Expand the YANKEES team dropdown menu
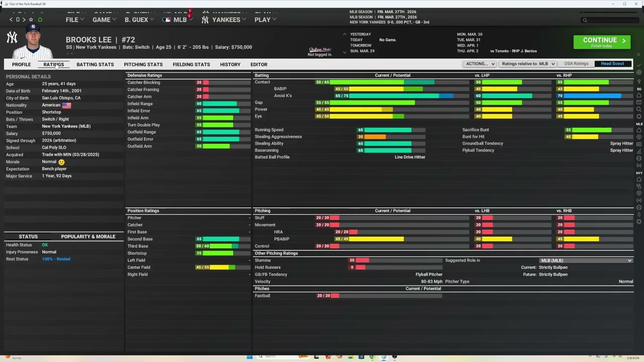644x362 pixels. tap(223, 20)
